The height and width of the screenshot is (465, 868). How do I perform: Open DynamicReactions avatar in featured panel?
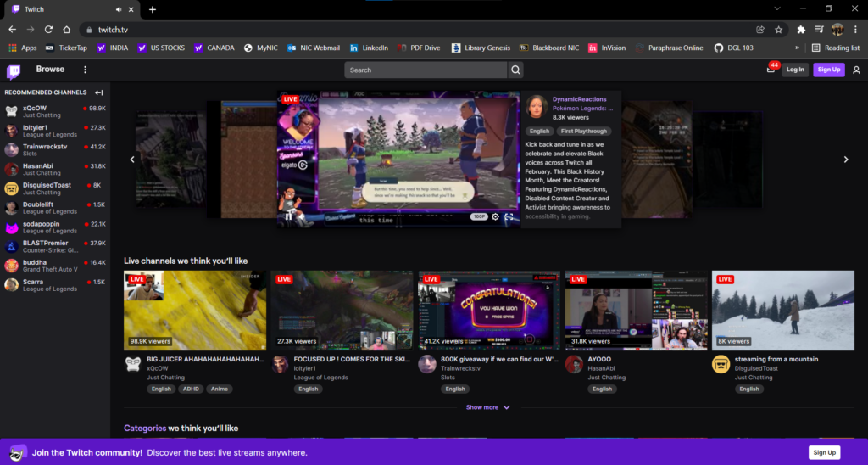point(536,107)
